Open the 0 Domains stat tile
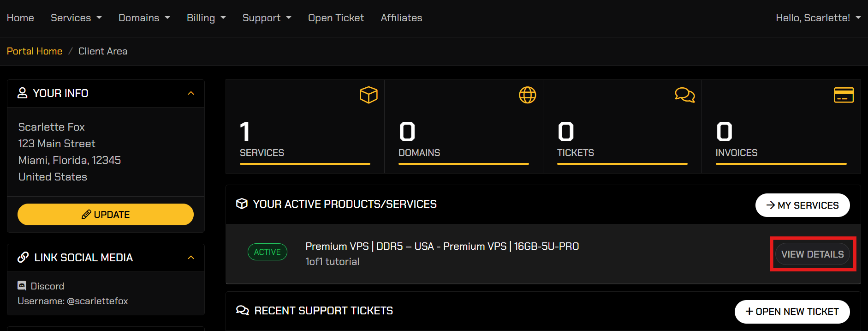Screen dimensions: 868x331 [x=464, y=126]
